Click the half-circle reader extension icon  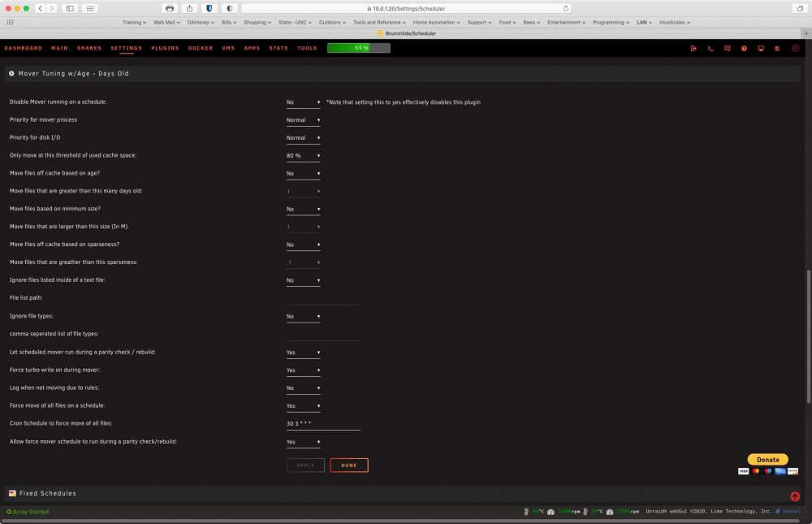(230, 8)
